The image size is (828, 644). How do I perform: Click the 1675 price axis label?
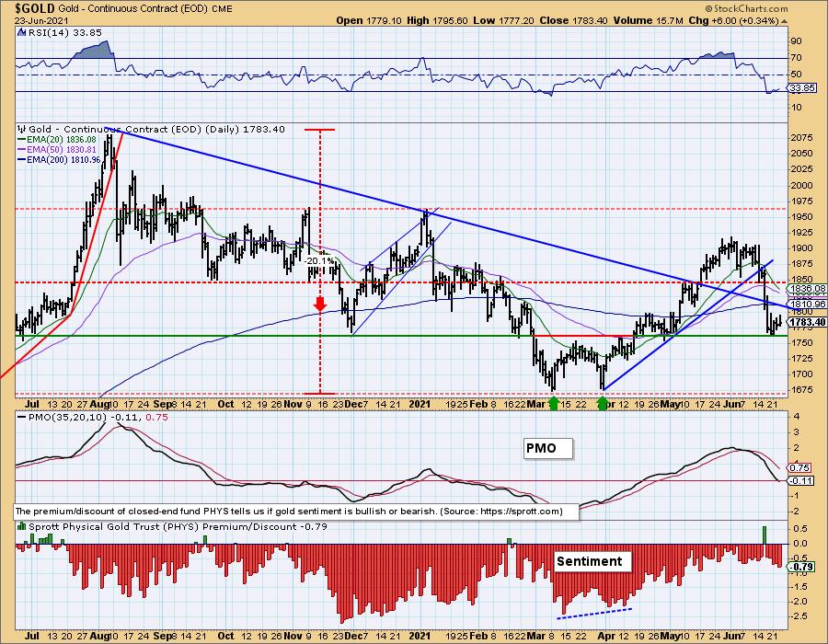(801, 389)
